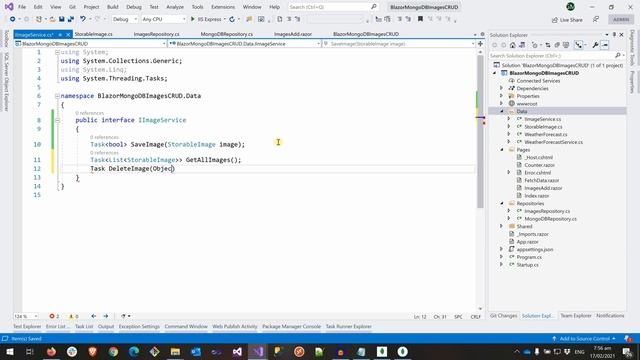The width and height of the screenshot is (640, 360).
Task: Open the Package Manager Console tab
Action: click(x=291, y=327)
